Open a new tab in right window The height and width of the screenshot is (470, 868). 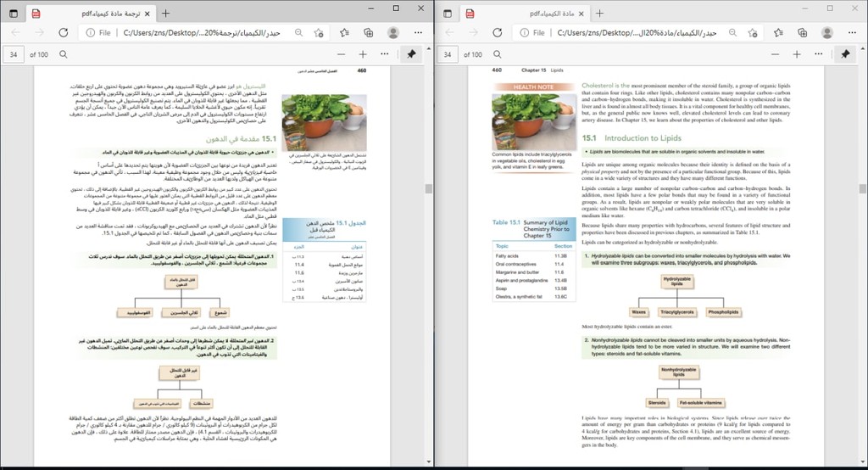coord(599,14)
